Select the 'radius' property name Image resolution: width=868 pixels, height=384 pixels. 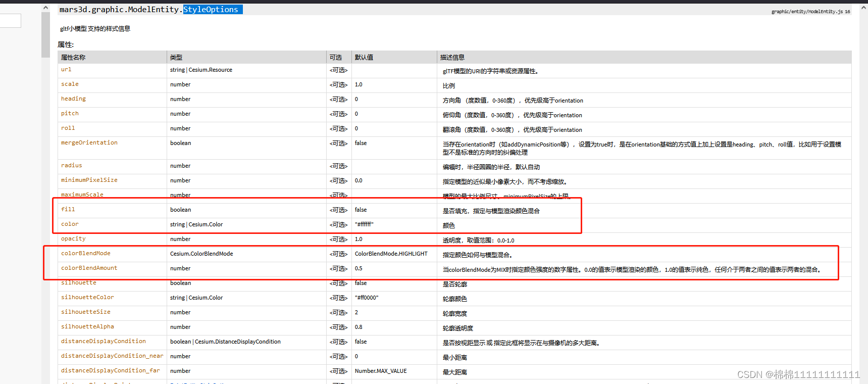point(71,166)
